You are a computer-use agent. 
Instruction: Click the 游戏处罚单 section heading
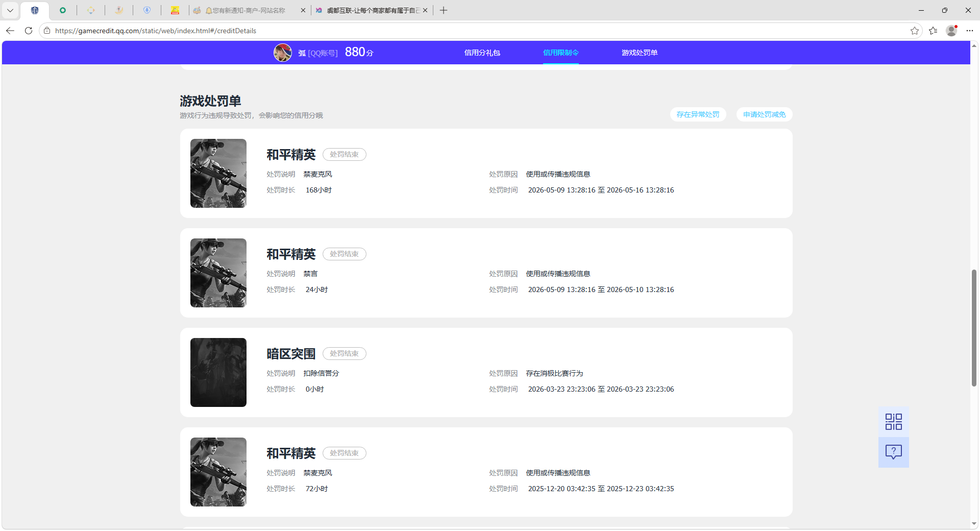(210, 101)
